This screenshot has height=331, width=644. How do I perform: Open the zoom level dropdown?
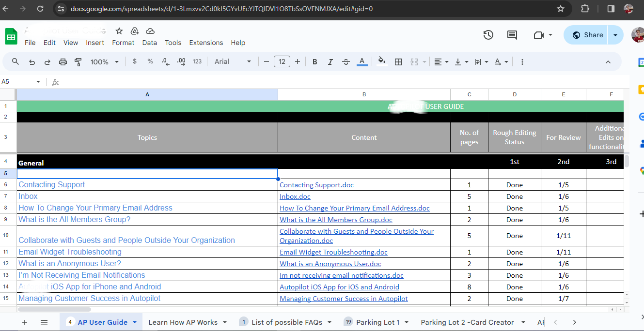coord(104,62)
